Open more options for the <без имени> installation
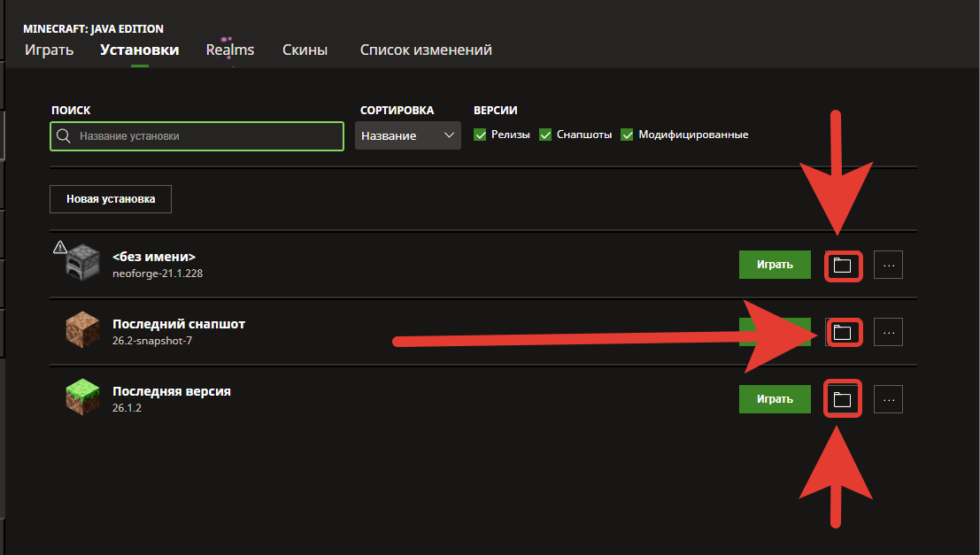The height and width of the screenshot is (555, 980). tap(888, 265)
